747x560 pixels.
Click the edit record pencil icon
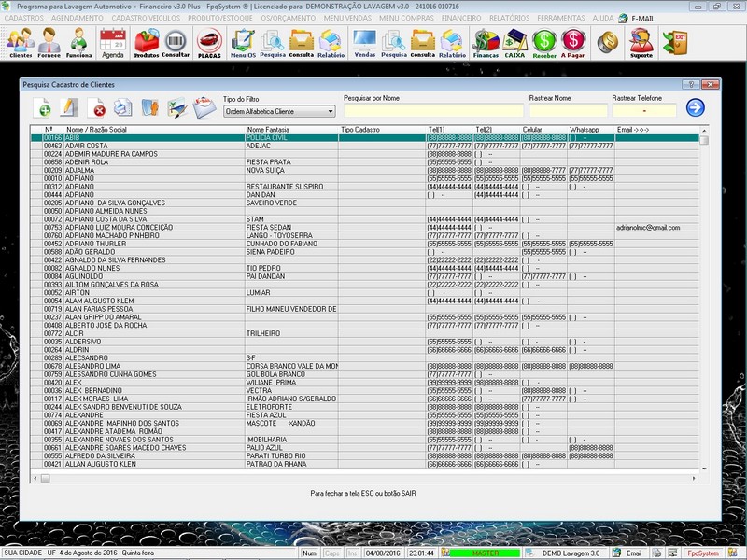[69, 107]
